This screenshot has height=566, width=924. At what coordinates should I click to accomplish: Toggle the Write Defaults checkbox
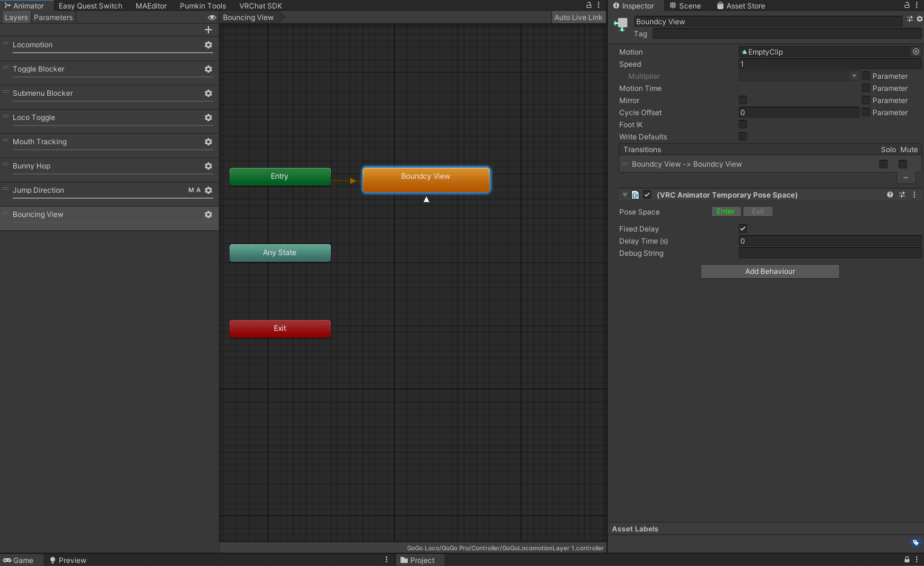743,136
